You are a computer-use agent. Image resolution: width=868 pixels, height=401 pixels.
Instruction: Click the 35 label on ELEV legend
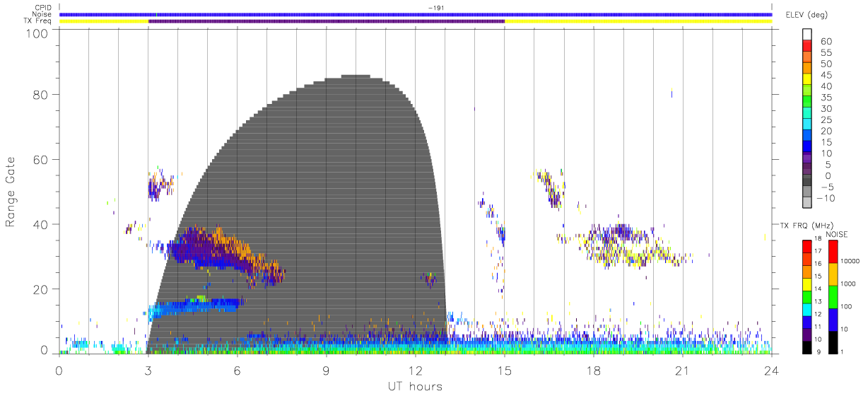point(826,98)
